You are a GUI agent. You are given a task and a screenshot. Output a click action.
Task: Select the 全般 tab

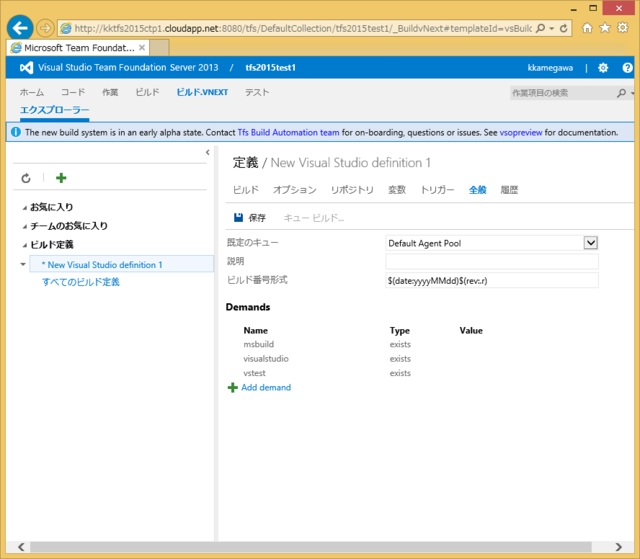[x=478, y=190]
